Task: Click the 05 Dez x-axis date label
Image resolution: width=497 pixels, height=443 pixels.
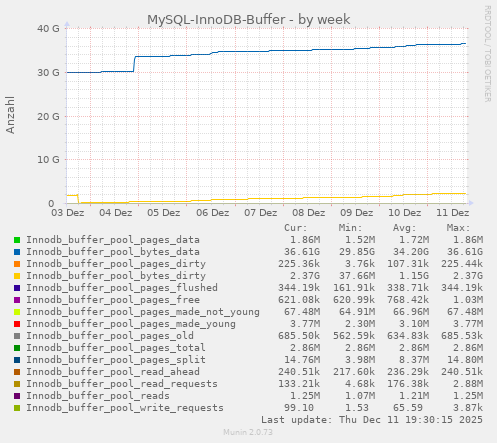Action: (x=164, y=213)
